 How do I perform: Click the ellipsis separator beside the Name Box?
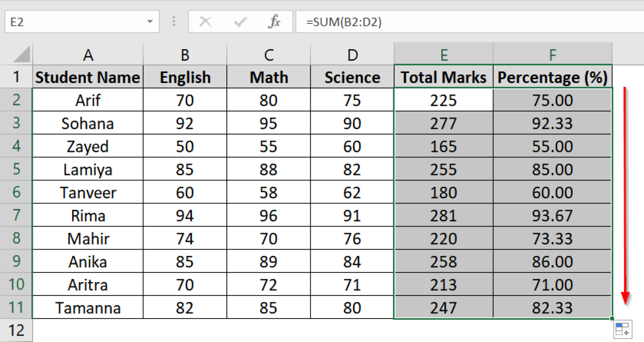(x=174, y=21)
